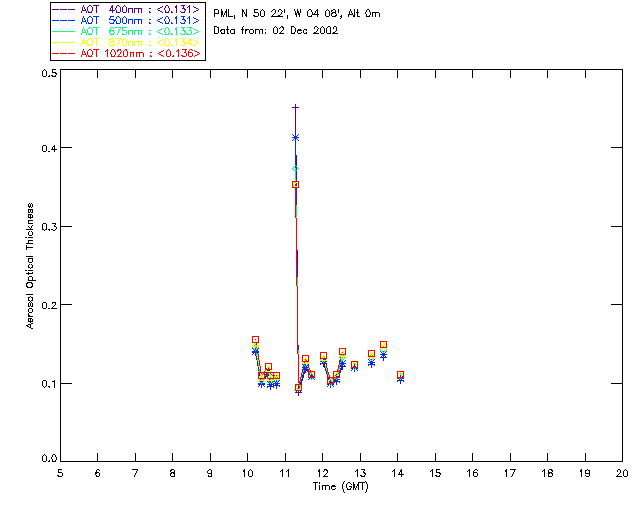Click the y-axis tick label 0.1
The width and height of the screenshot is (640, 512).
49,384
